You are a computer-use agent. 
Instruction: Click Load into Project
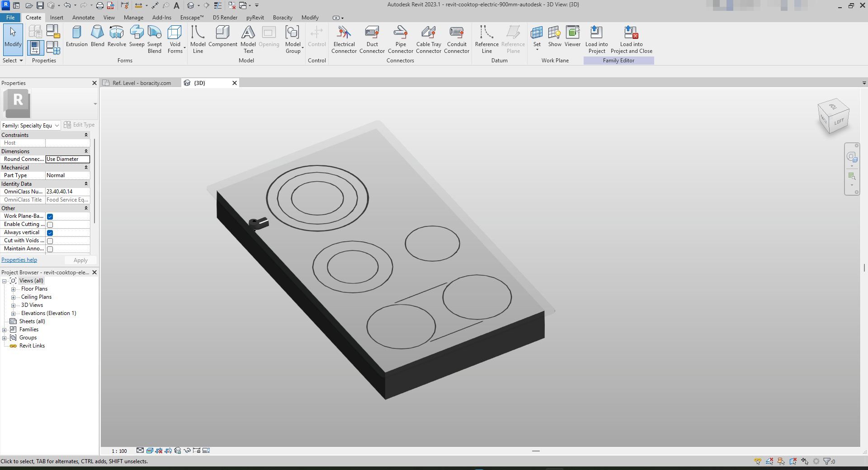[x=596, y=39]
